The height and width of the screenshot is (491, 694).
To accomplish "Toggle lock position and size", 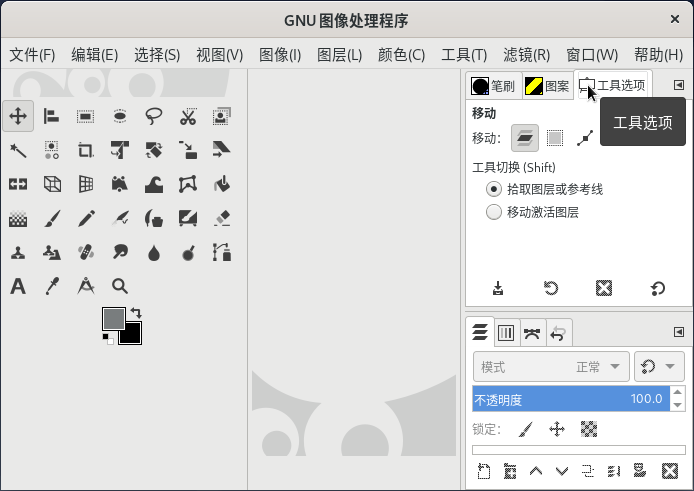I will [x=557, y=429].
